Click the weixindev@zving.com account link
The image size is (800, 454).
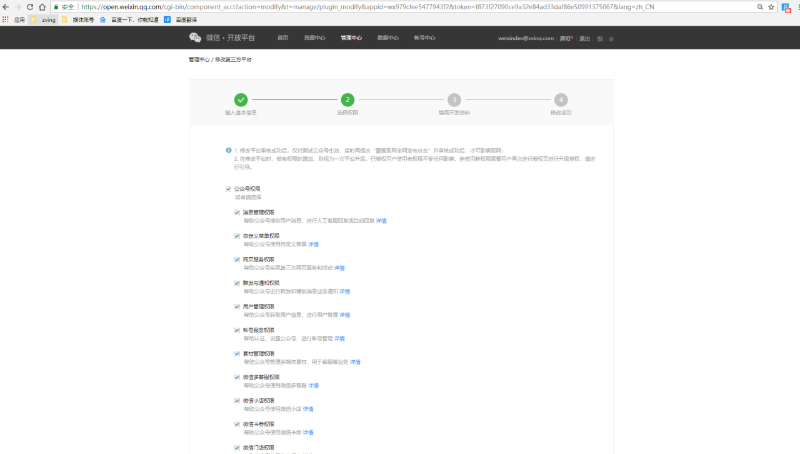[526, 38]
